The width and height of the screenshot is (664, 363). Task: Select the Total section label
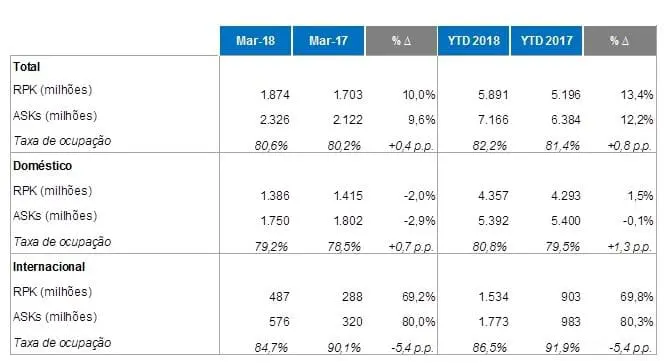point(26,67)
